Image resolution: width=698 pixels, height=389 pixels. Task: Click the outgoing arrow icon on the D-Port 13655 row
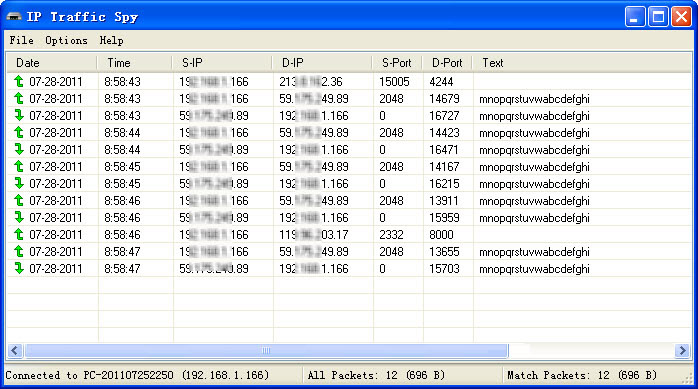tap(19, 251)
